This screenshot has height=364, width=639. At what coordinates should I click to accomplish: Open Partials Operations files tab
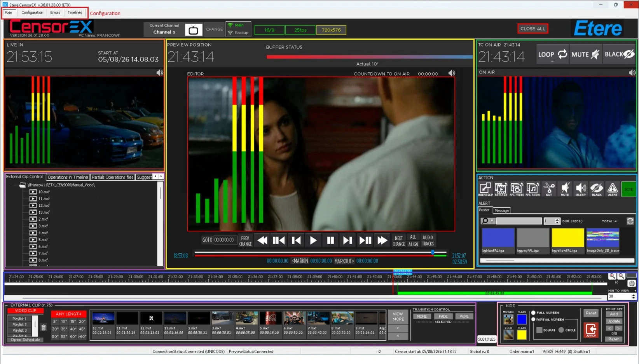(113, 177)
